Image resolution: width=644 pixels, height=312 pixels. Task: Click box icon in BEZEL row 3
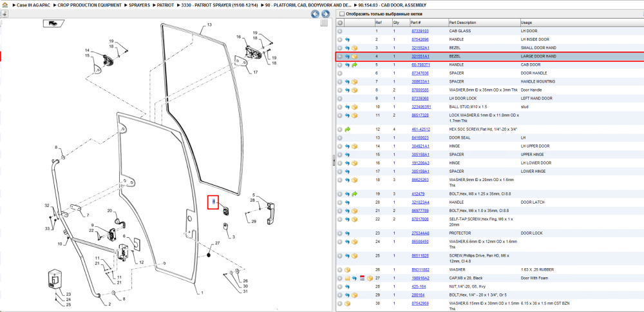tap(354, 48)
